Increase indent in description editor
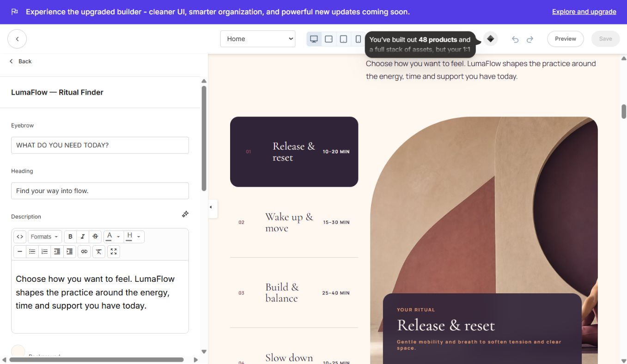627x364 pixels. 70,251
